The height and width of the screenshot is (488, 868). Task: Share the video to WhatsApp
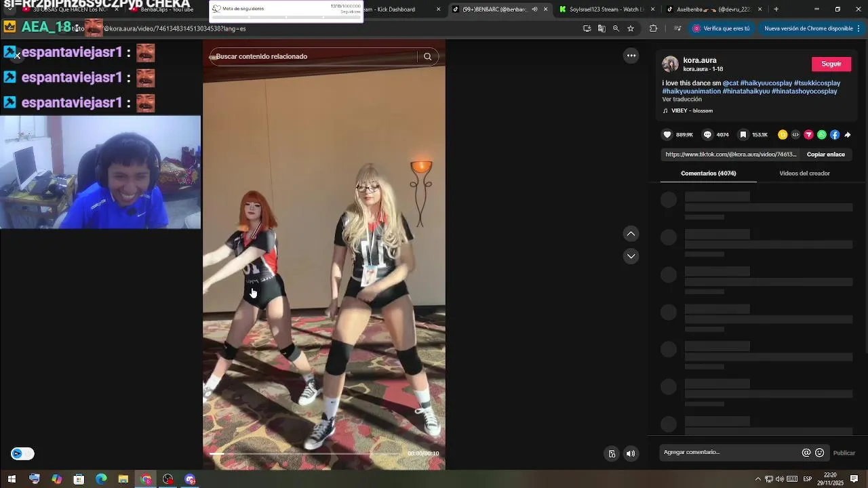(x=822, y=135)
